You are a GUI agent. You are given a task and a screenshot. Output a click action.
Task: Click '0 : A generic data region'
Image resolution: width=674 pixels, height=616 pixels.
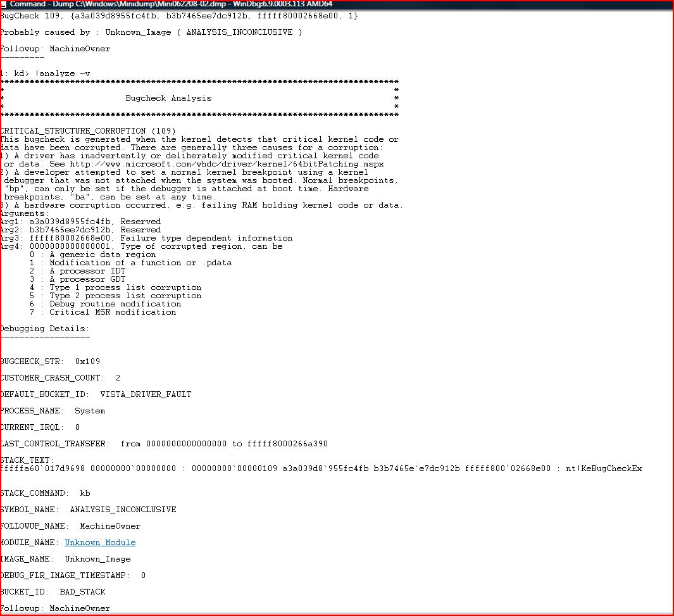coord(93,255)
